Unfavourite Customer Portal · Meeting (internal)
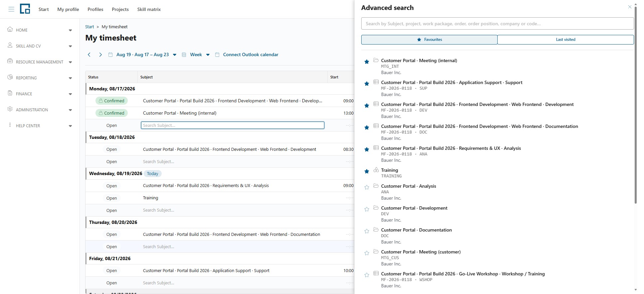The width and height of the screenshot is (644, 294). 367,62
